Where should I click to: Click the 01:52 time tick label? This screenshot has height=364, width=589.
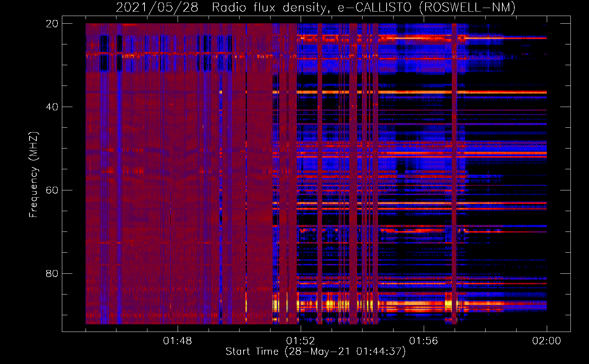point(300,341)
